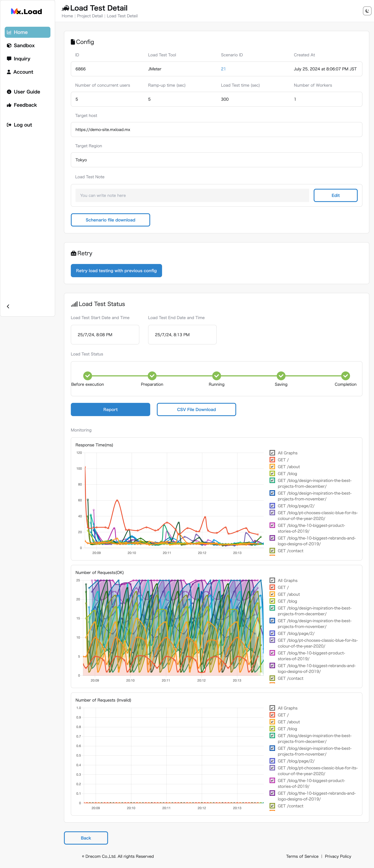374x868 pixels.
Task: Download the CSV file
Action: 196,409
